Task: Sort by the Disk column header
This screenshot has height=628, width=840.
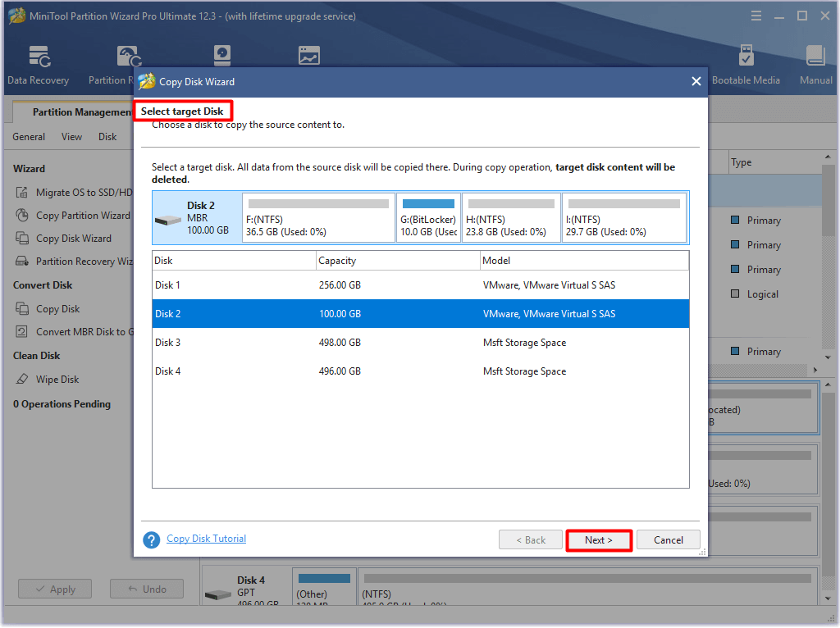Action: pos(234,261)
